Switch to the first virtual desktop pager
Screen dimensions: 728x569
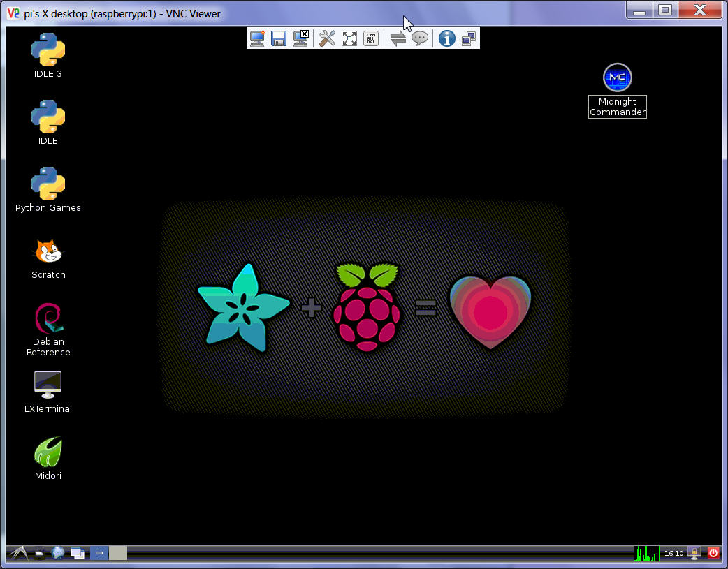[99, 553]
